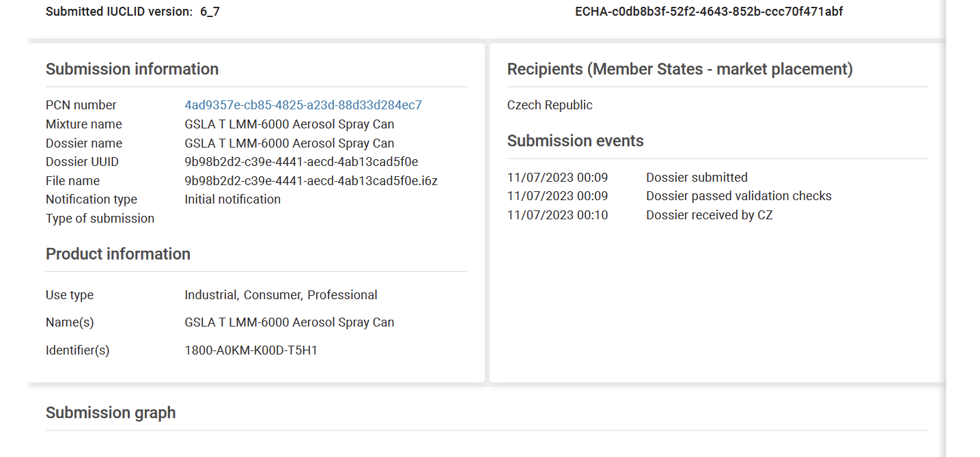The height and width of the screenshot is (457, 980).
Task: Click the Dossier UUID value text
Action: tap(301, 162)
